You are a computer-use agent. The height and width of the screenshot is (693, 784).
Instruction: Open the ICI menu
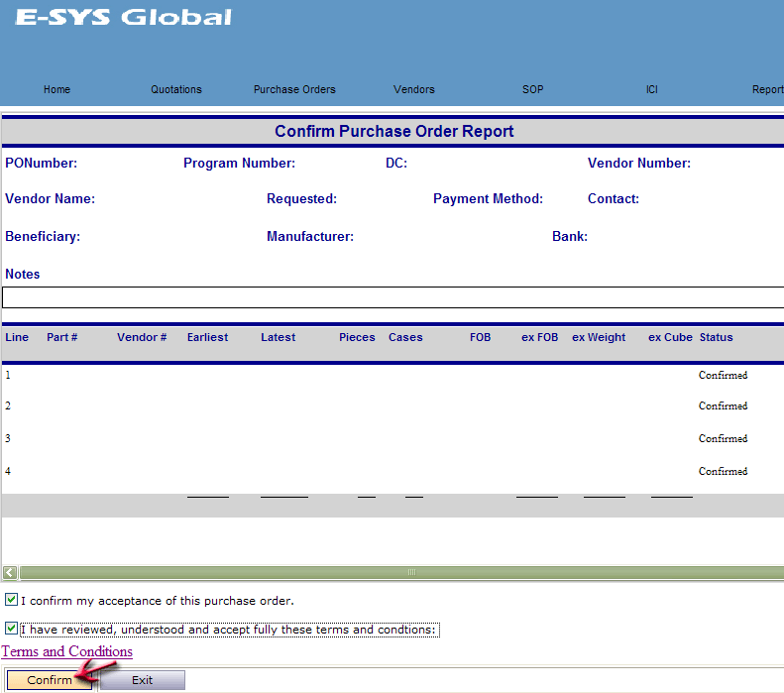click(651, 89)
